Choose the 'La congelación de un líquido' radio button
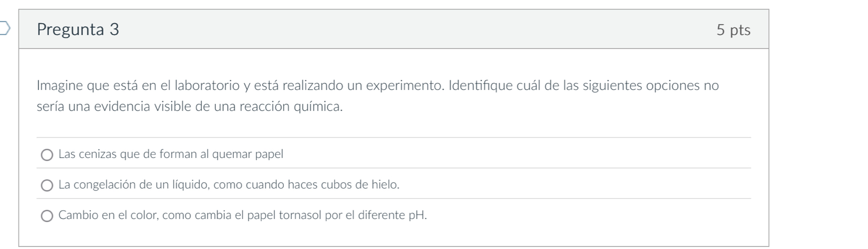Screen dimensions: 868x249 point(47,185)
